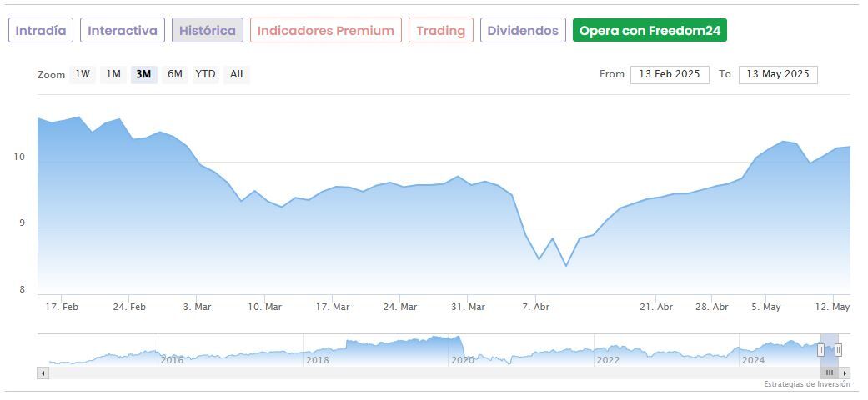Image resolution: width=868 pixels, height=400 pixels.
Task: Click the left range handle in navigator
Action: point(820,350)
